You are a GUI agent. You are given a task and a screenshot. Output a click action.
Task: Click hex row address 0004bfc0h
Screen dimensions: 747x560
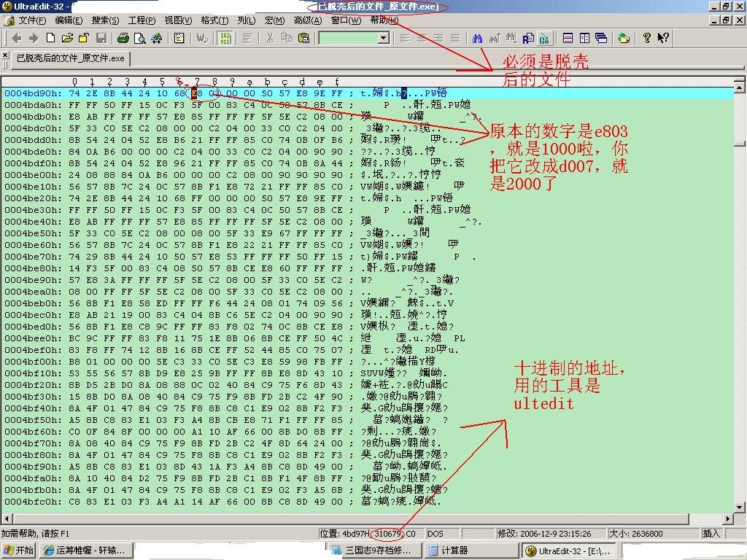point(33,502)
